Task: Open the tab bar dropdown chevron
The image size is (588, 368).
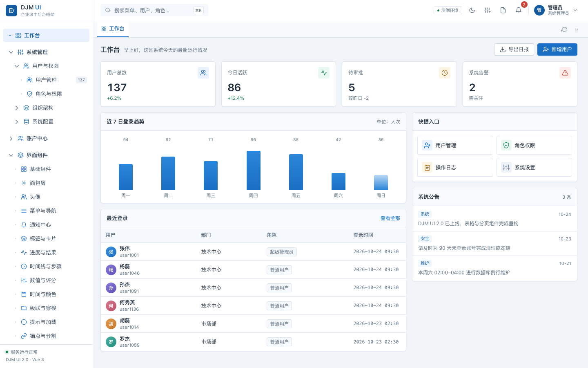Action: [577, 29]
